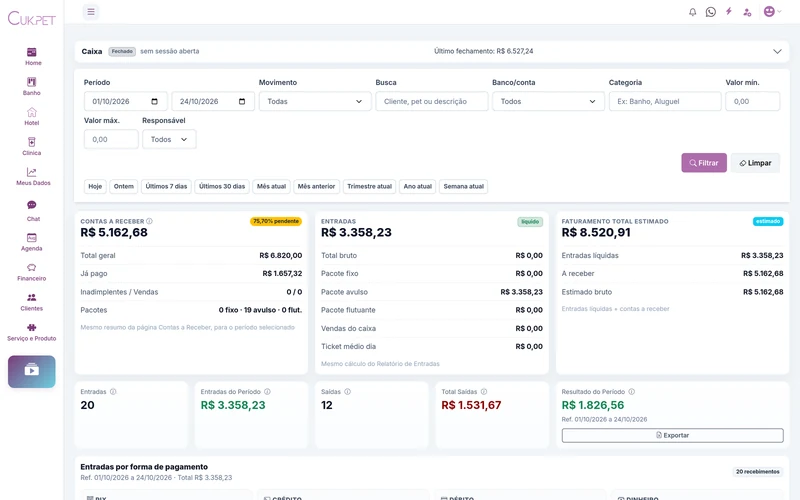This screenshot has height=500, width=800.
Task: Open Meus Dados chart icon
Action: tap(32, 172)
